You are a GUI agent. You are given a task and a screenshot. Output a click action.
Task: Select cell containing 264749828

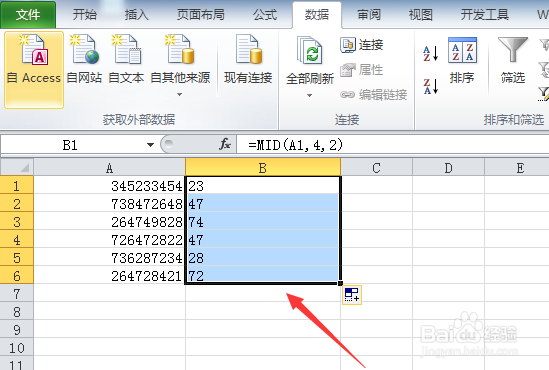click(110, 221)
